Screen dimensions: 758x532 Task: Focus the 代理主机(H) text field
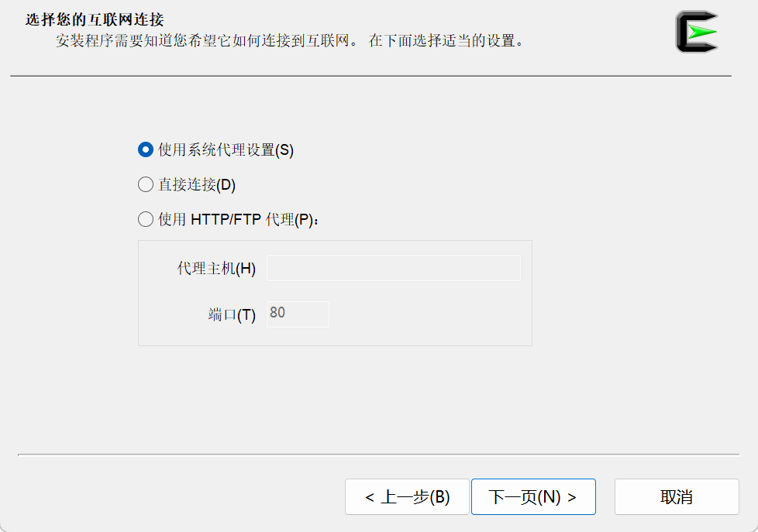(x=394, y=268)
